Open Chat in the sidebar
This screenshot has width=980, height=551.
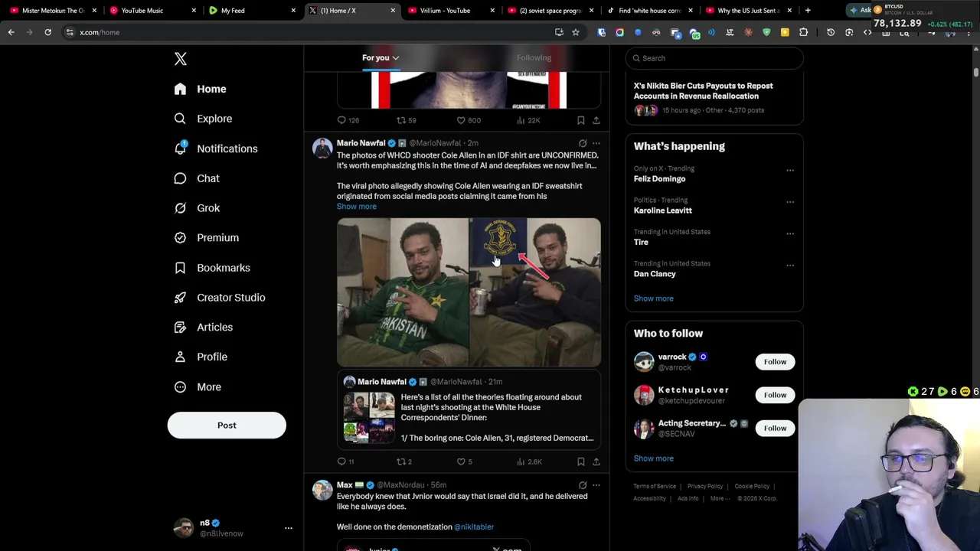(197, 178)
